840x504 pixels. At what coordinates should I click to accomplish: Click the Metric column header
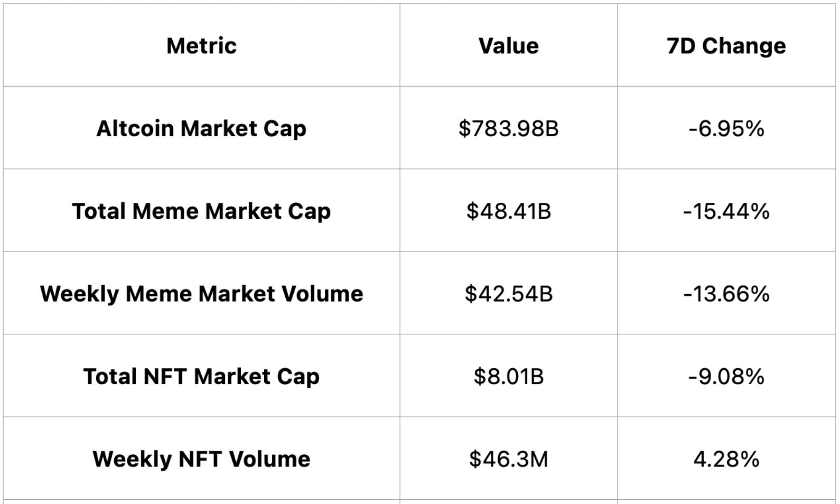pos(201,45)
